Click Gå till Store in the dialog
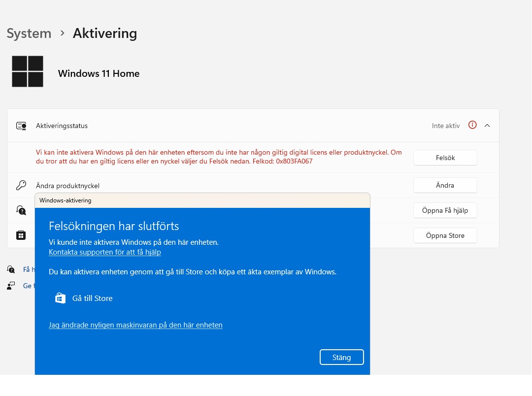 point(92,298)
